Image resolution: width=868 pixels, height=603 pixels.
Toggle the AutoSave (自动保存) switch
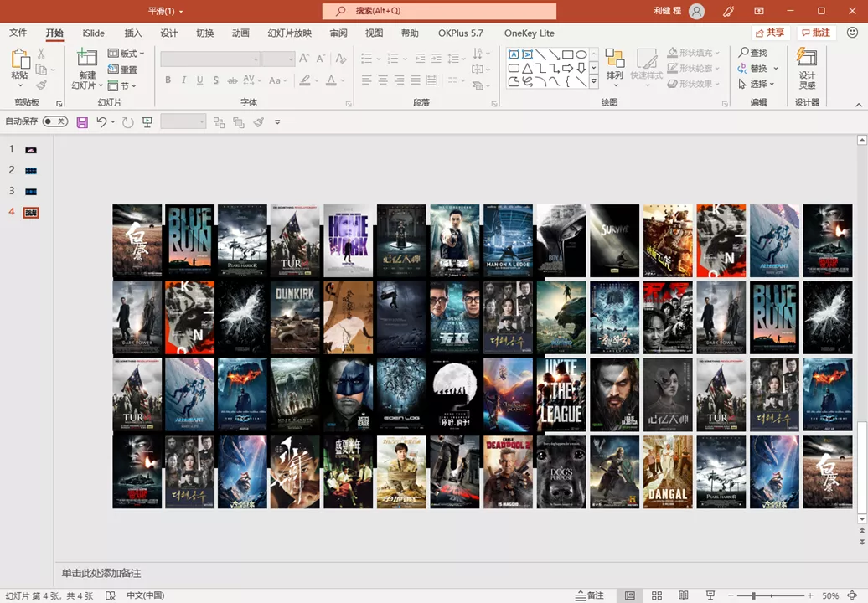(x=54, y=121)
